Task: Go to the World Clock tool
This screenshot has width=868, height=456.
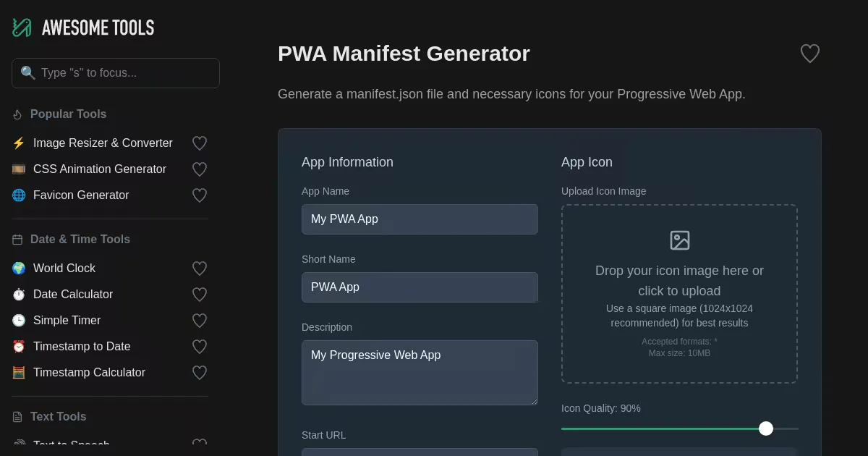Action: [64, 269]
